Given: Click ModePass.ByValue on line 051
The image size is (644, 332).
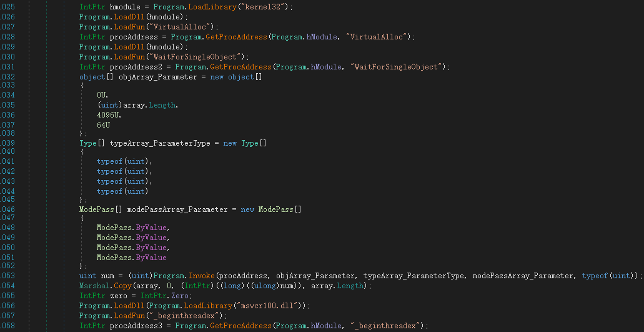Looking at the screenshot, I should pyautogui.click(x=131, y=258).
